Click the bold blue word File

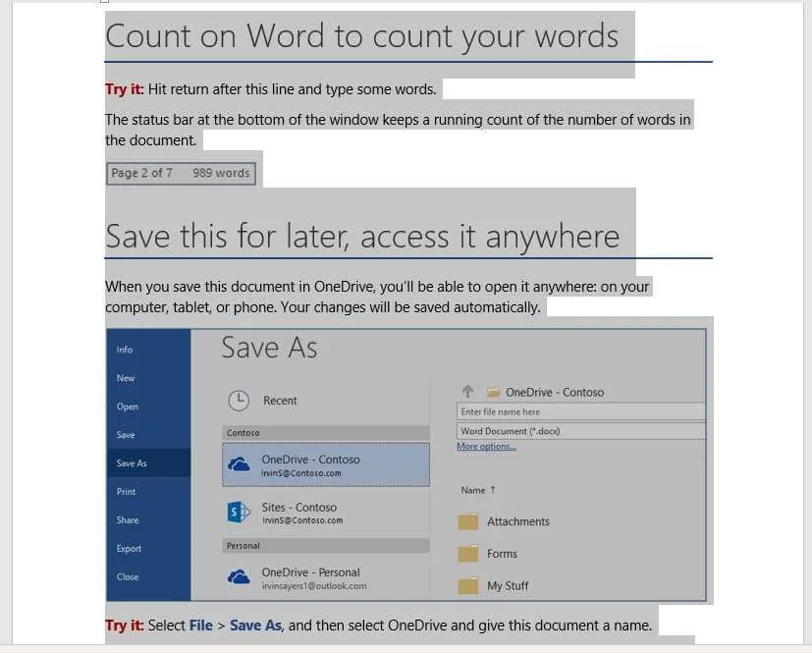(x=201, y=626)
